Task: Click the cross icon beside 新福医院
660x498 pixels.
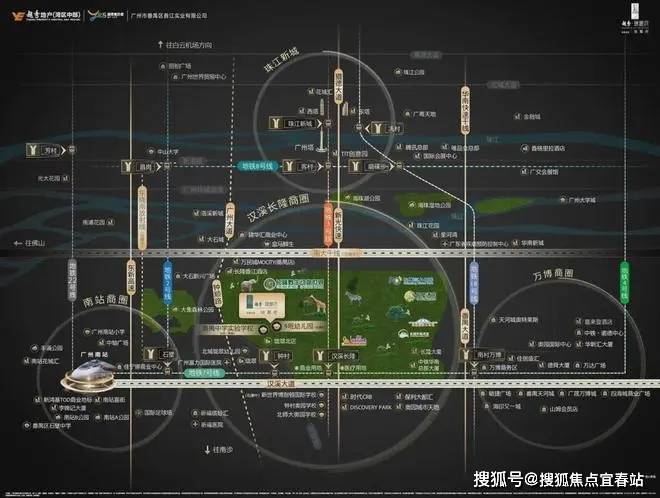Action: (x=195, y=424)
